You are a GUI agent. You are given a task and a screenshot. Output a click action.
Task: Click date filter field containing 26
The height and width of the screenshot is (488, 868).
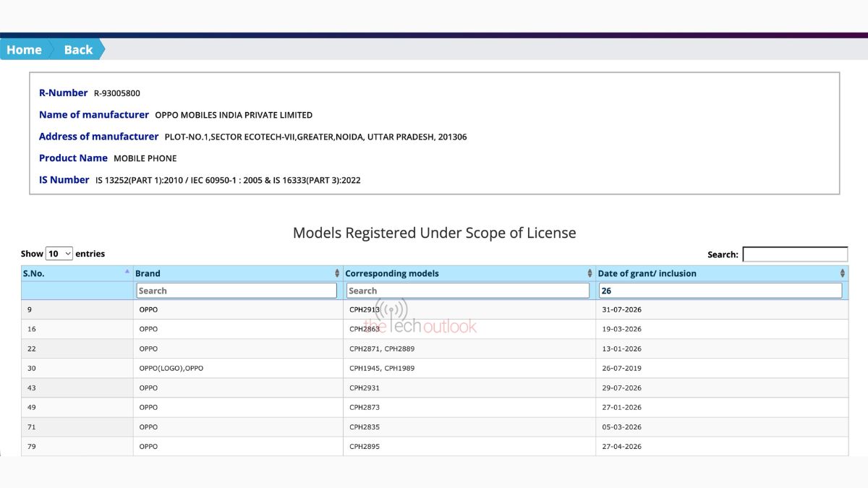pos(720,291)
